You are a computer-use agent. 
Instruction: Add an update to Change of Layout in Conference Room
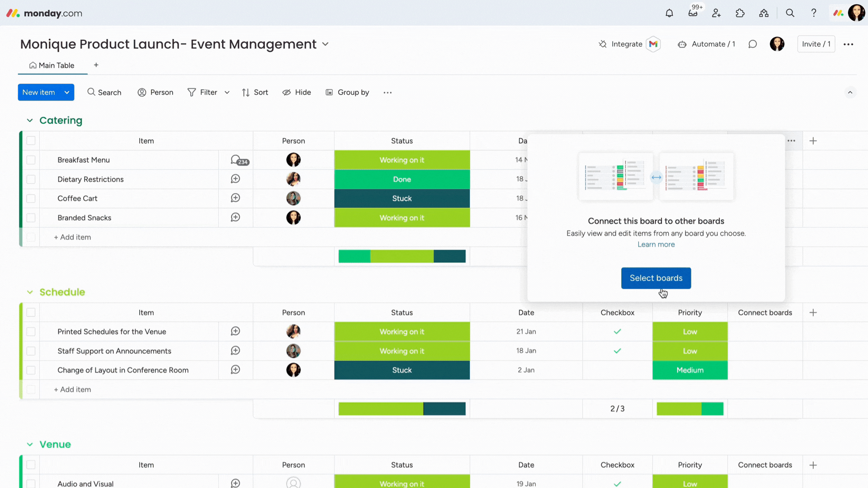tap(236, 370)
